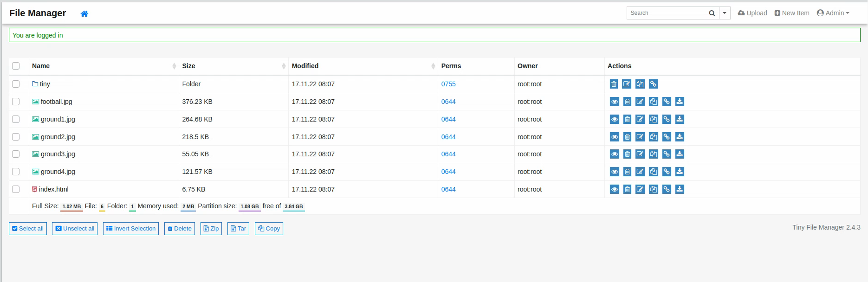Open direct link for ground4.jpg
This screenshot has height=282, width=868.
(x=667, y=172)
